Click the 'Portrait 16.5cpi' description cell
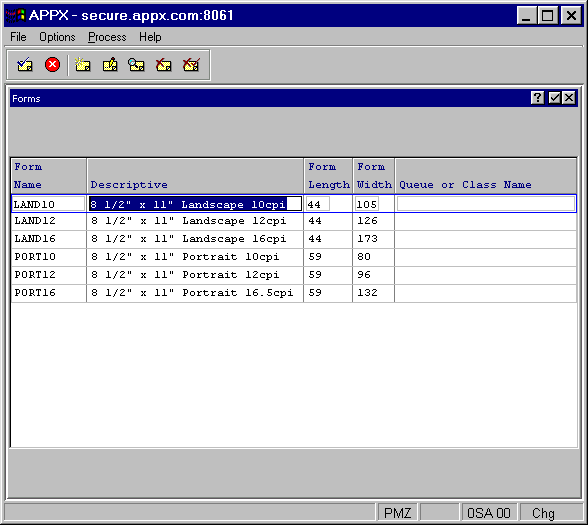This screenshot has height=525, width=588. point(195,293)
